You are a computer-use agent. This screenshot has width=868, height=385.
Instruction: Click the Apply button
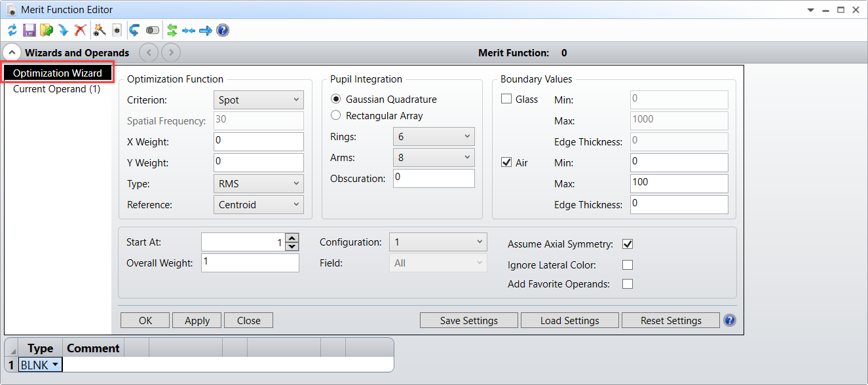tap(197, 320)
